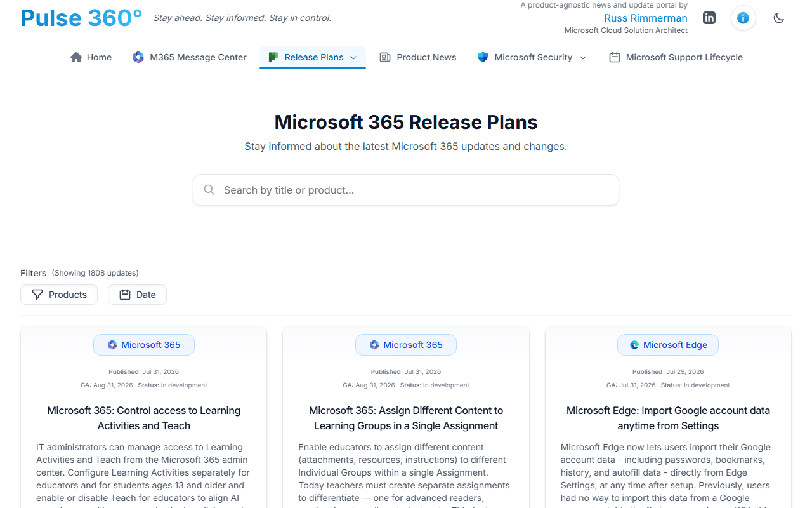812x508 pixels.
Task: Open the M365 Message Center tab
Action: [x=189, y=57]
